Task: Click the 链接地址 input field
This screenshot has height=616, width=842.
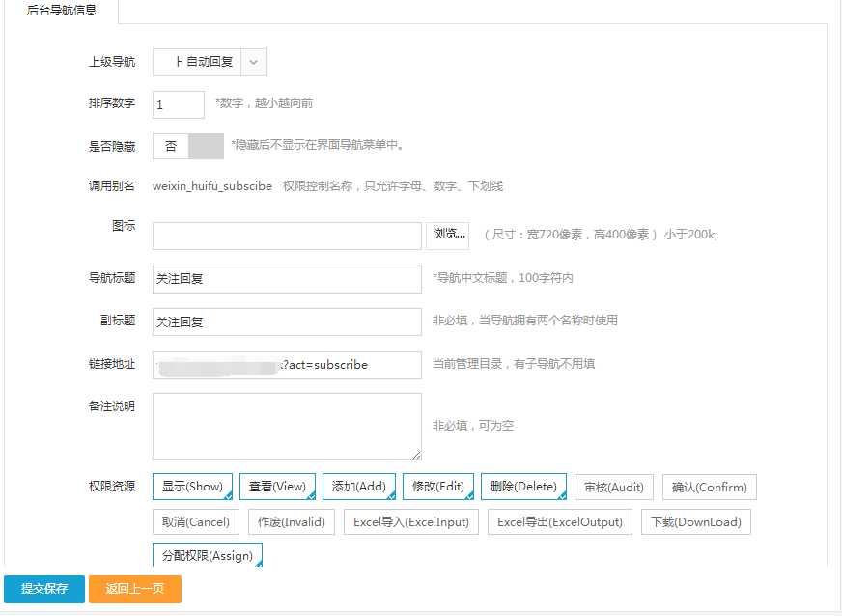Action: click(287, 365)
